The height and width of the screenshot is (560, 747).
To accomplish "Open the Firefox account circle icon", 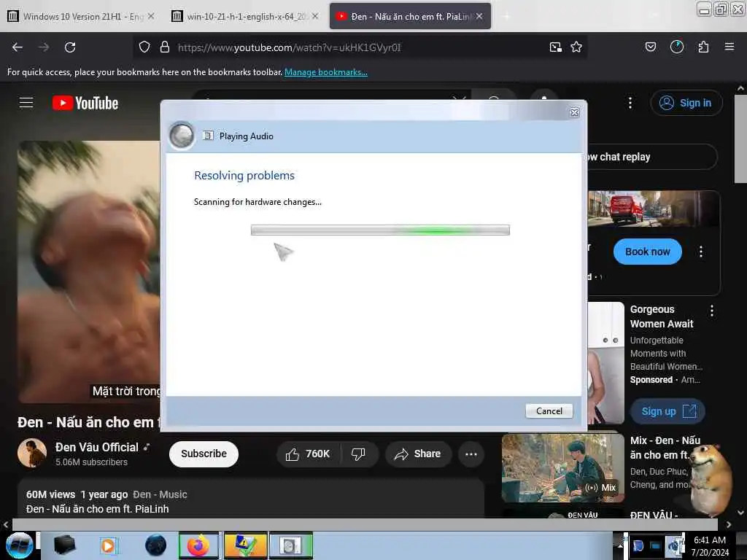I will point(676,47).
